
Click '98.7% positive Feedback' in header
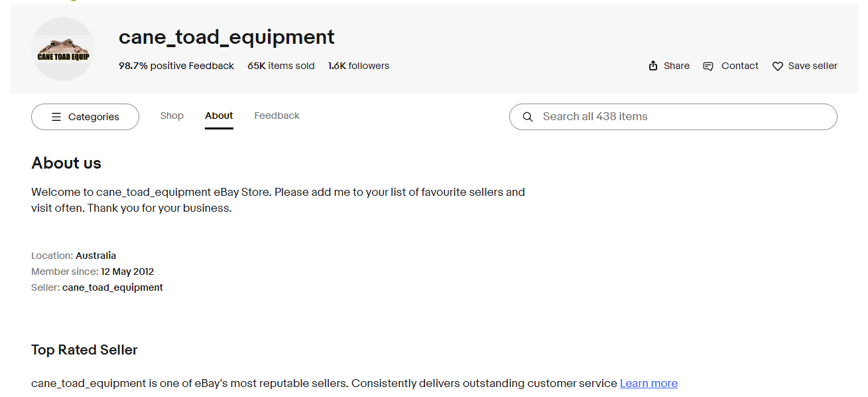pos(176,66)
